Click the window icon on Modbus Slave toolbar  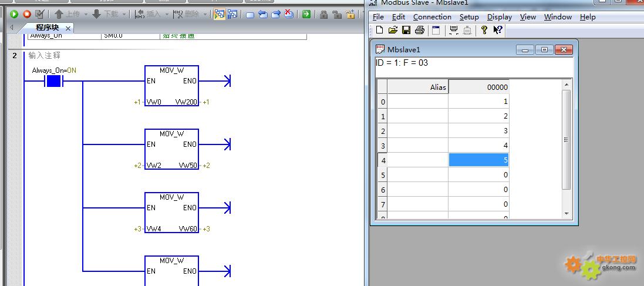[x=436, y=30]
